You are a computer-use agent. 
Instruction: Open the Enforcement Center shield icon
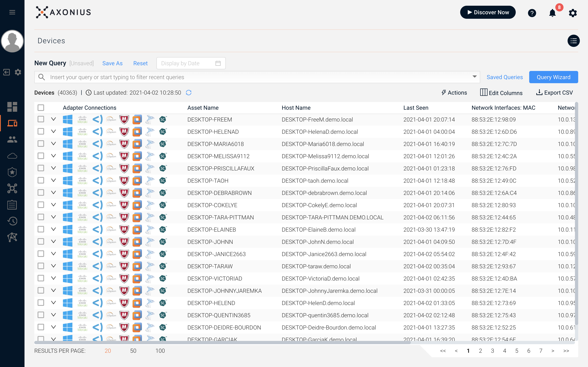pos(12,172)
